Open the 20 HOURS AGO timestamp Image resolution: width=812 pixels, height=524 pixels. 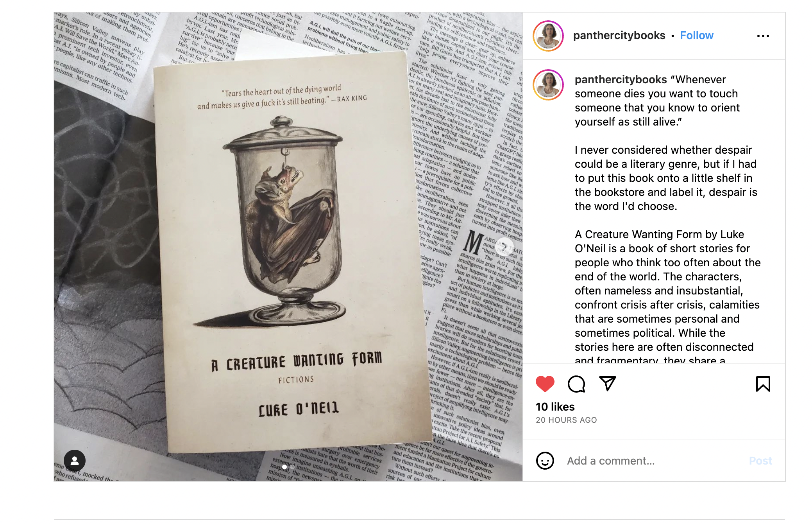click(566, 420)
